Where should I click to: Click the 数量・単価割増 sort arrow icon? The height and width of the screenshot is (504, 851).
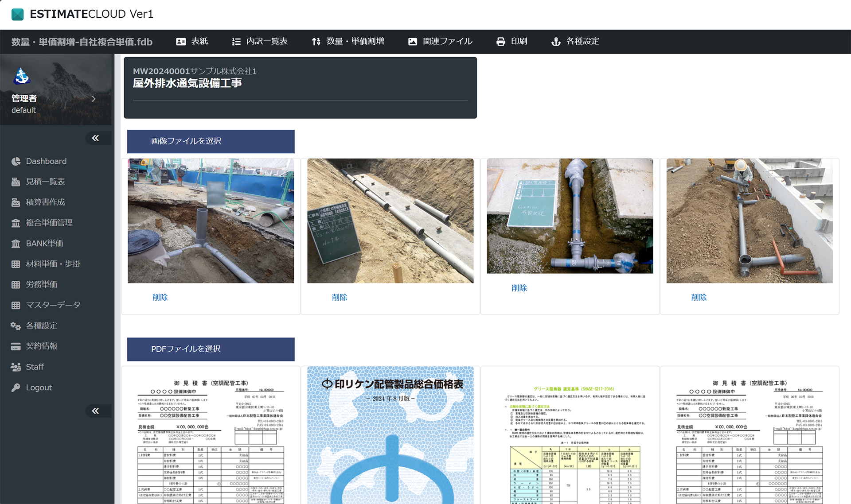[316, 42]
